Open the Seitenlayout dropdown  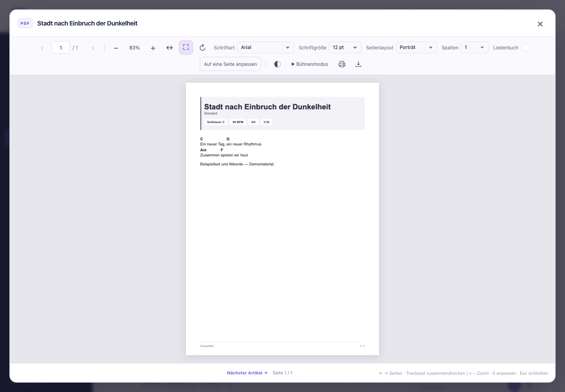(x=417, y=47)
